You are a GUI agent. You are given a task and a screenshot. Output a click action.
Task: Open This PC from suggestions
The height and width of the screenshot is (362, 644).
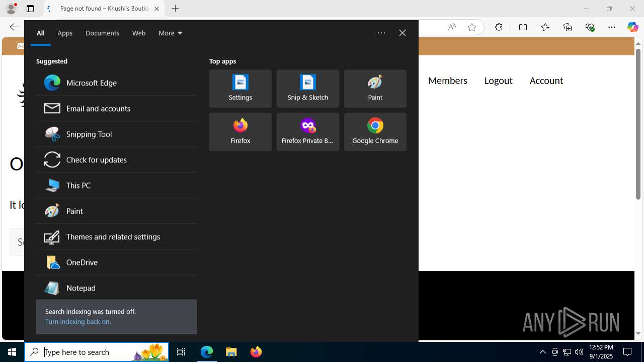117,185
